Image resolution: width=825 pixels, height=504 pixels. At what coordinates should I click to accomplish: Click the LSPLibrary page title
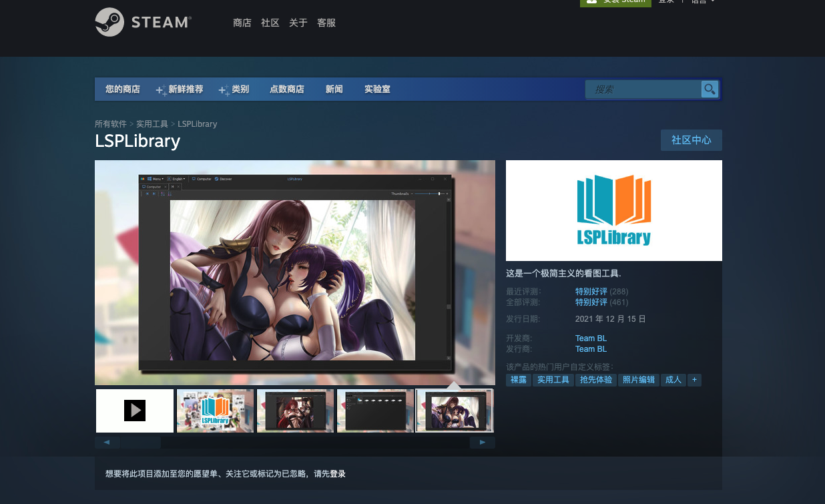(x=137, y=142)
